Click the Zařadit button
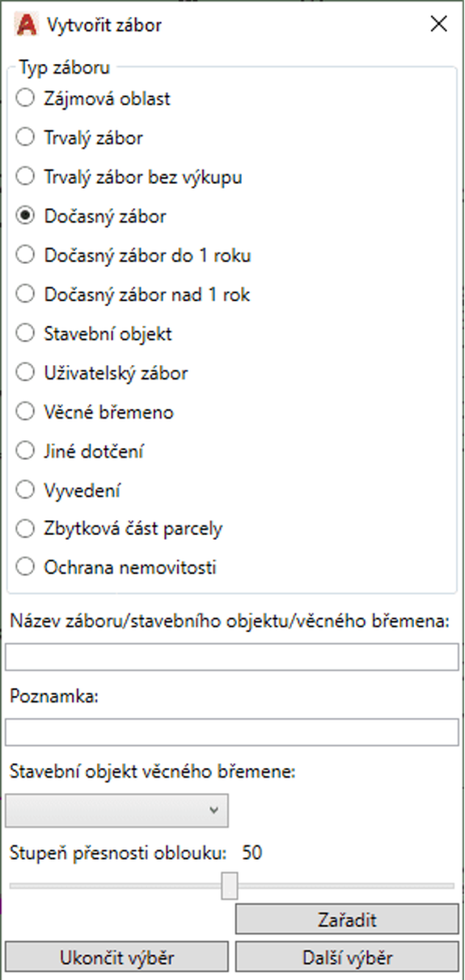 [x=347, y=920]
